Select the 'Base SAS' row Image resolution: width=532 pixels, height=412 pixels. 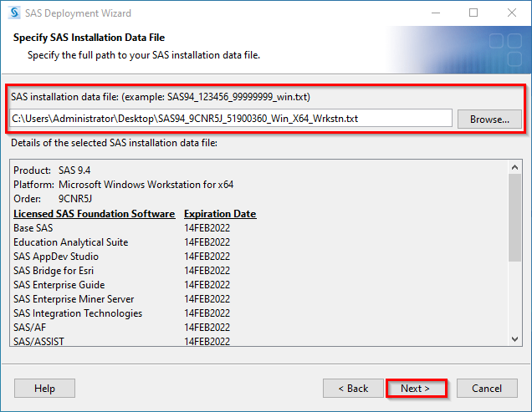click(x=33, y=228)
